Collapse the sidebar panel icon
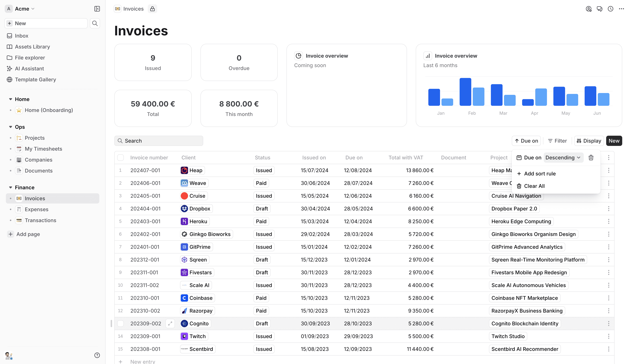This screenshot has width=631, height=364. tap(97, 9)
